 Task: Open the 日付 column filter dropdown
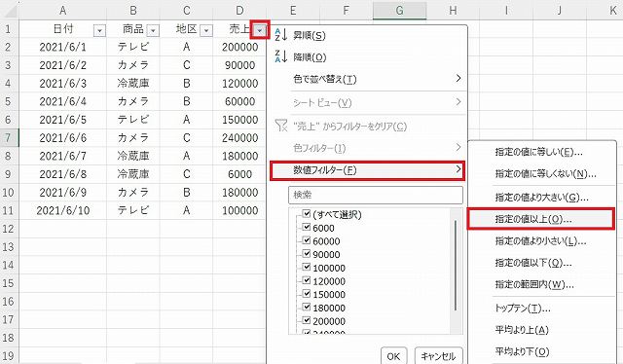coord(99,30)
